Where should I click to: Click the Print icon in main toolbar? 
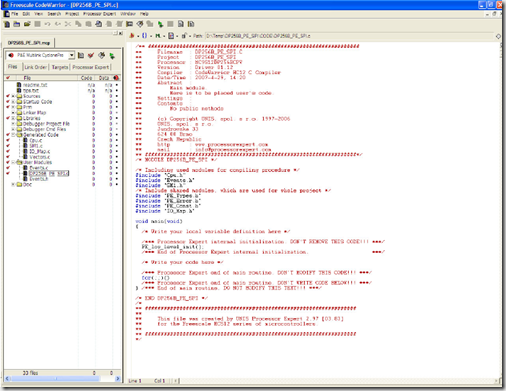tap(99, 24)
